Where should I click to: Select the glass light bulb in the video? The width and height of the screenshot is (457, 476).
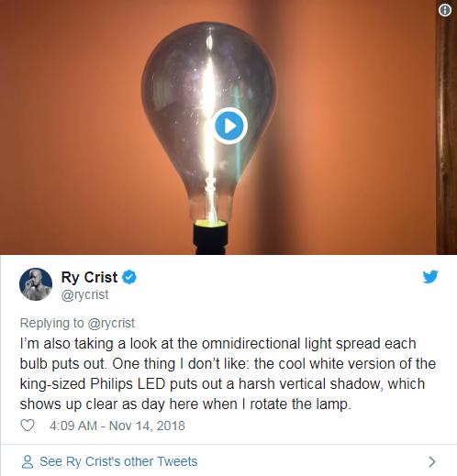tap(208, 122)
